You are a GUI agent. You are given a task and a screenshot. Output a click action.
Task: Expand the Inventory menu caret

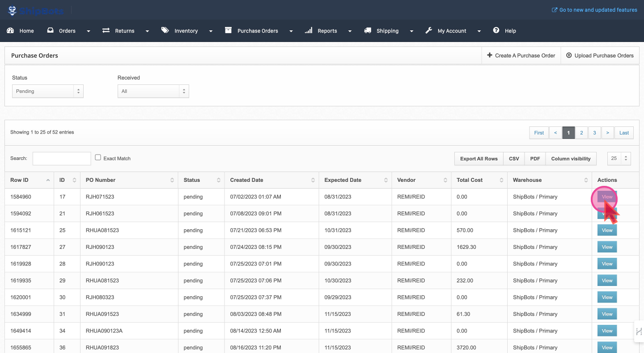(211, 31)
